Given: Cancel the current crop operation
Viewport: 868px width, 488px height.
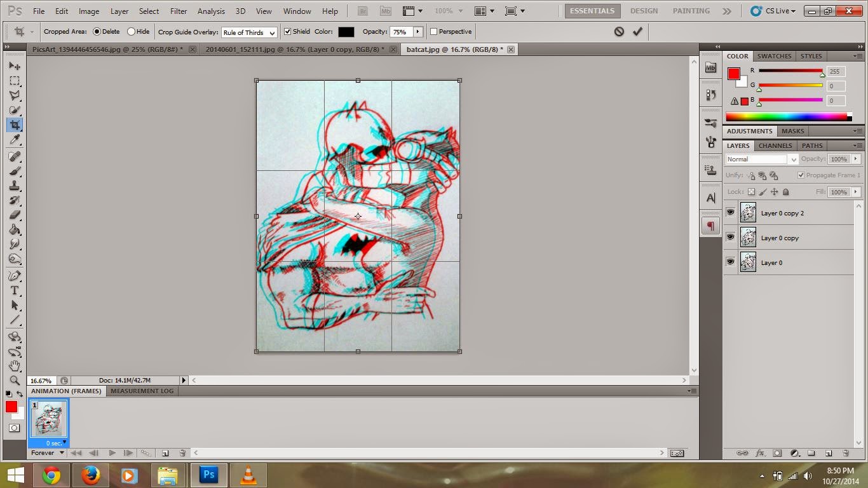Looking at the screenshot, I should [619, 31].
